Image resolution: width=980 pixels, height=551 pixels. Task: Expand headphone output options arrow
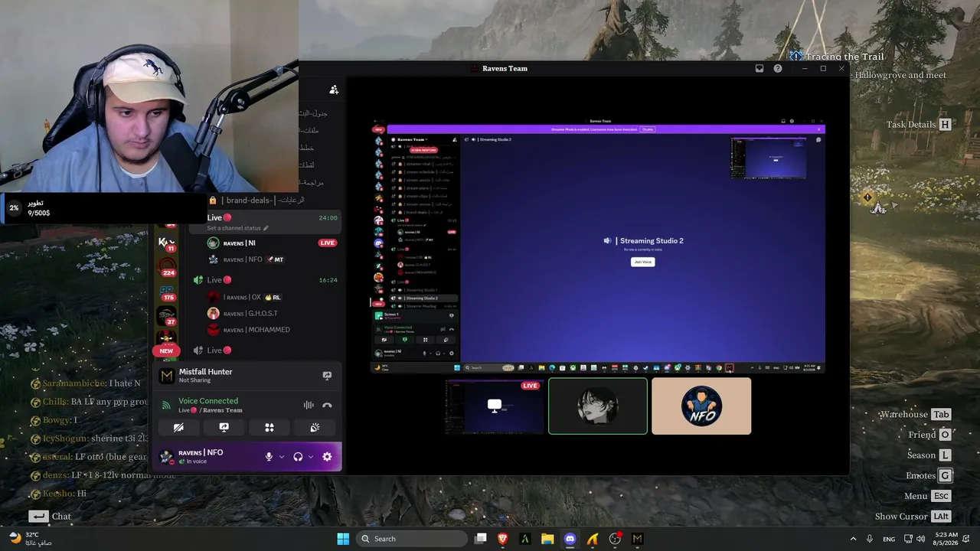[310, 457]
